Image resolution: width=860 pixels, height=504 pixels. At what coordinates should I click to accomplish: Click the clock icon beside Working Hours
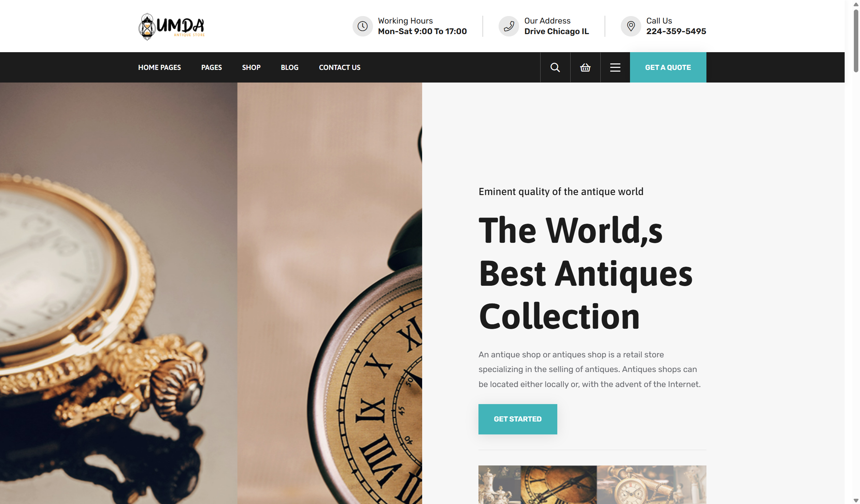click(x=362, y=26)
